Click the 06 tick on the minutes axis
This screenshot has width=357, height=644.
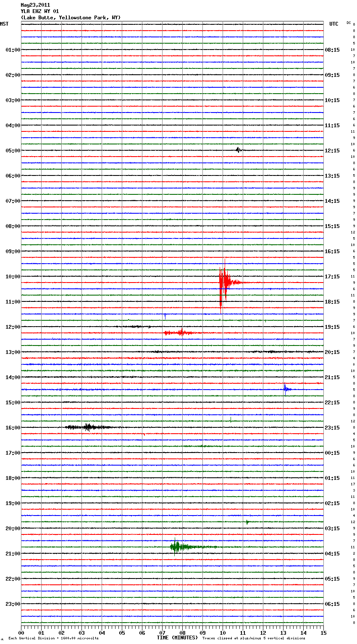pyautogui.click(x=142, y=633)
